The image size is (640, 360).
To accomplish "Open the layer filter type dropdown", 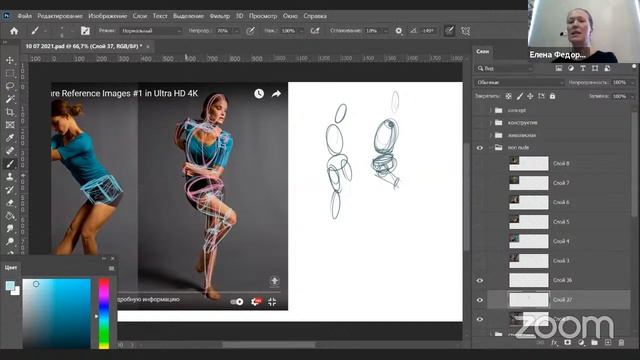I will point(504,69).
